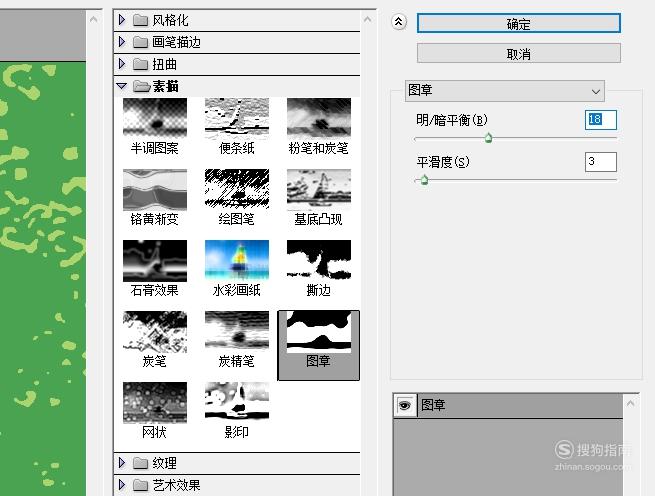The height and width of the screenshot is (496, 655).
Task: Click the green preview image
Action: point(43,279)
